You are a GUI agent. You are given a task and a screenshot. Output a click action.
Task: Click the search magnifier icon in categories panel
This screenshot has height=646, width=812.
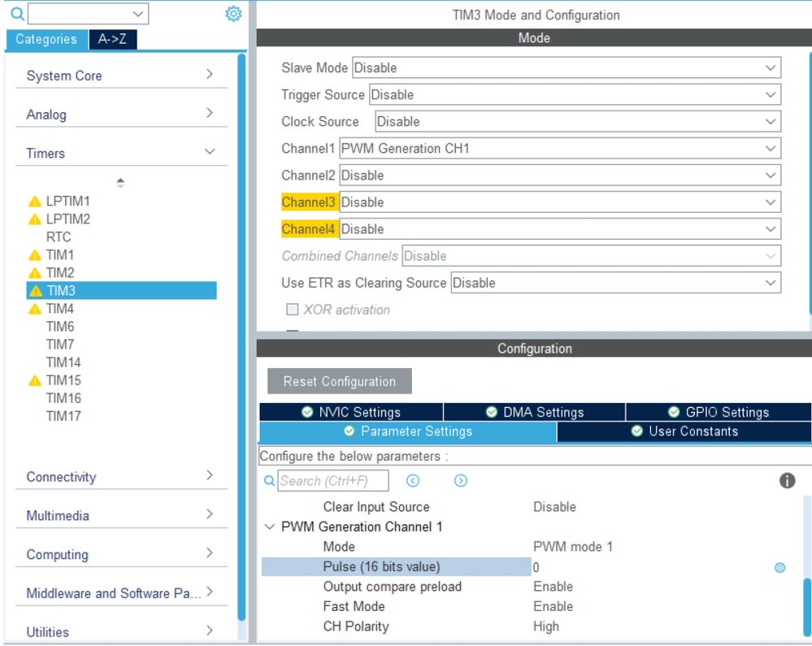17,14
